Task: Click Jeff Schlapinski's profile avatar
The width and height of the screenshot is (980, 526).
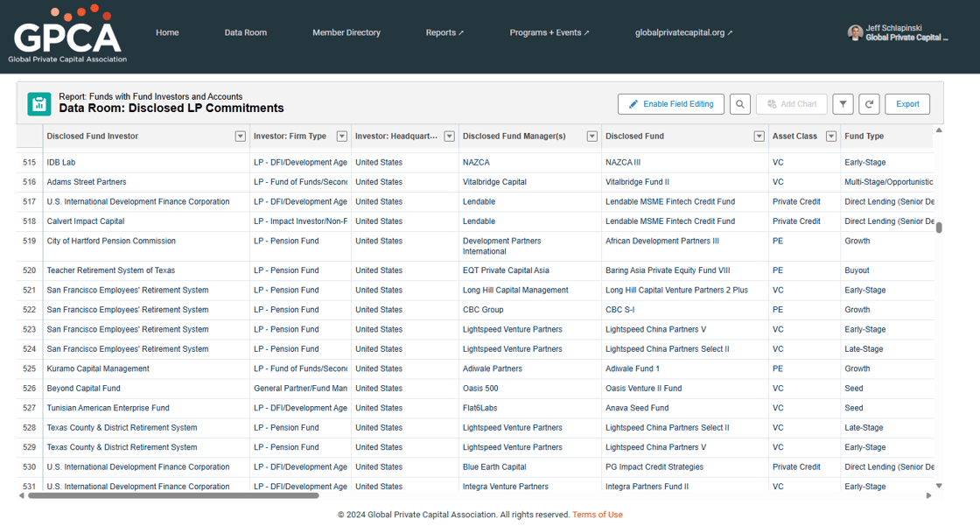Action: coord(855,32)
